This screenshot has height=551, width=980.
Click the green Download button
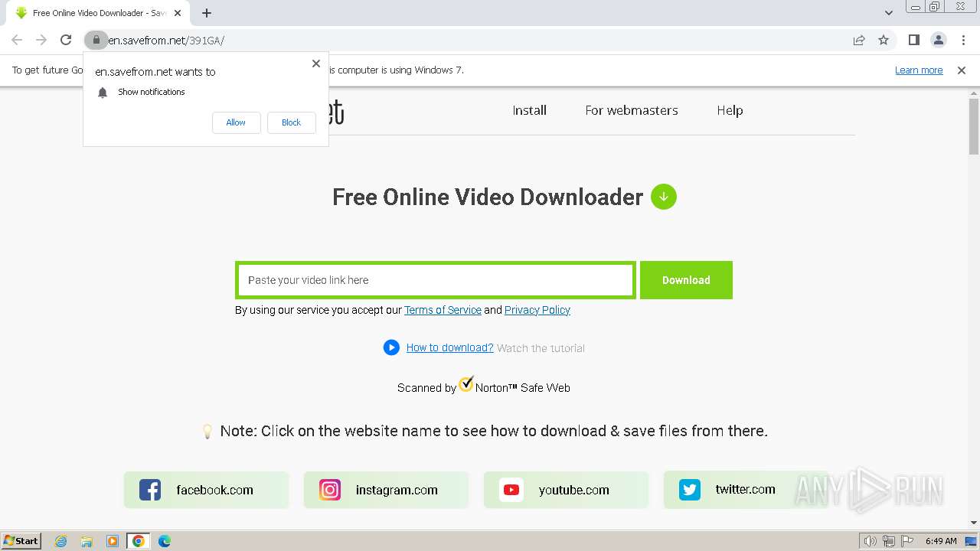[x=686, y=280]
